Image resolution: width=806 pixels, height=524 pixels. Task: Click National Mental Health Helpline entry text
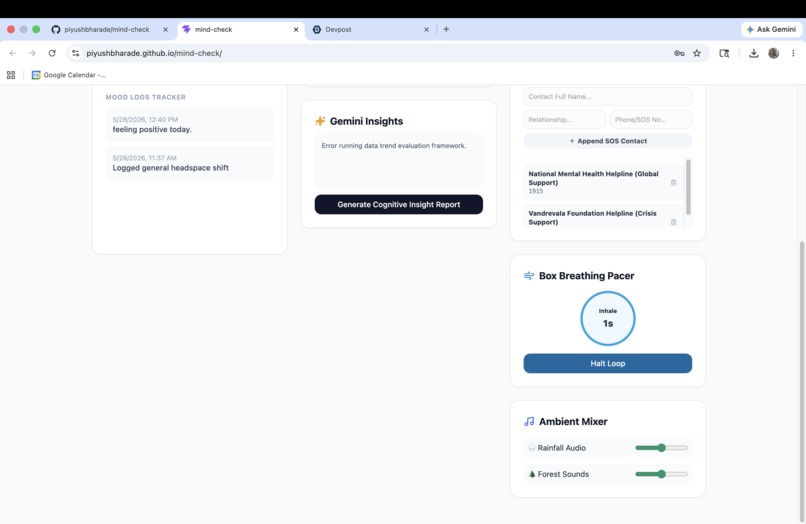[x=593, y=178]
